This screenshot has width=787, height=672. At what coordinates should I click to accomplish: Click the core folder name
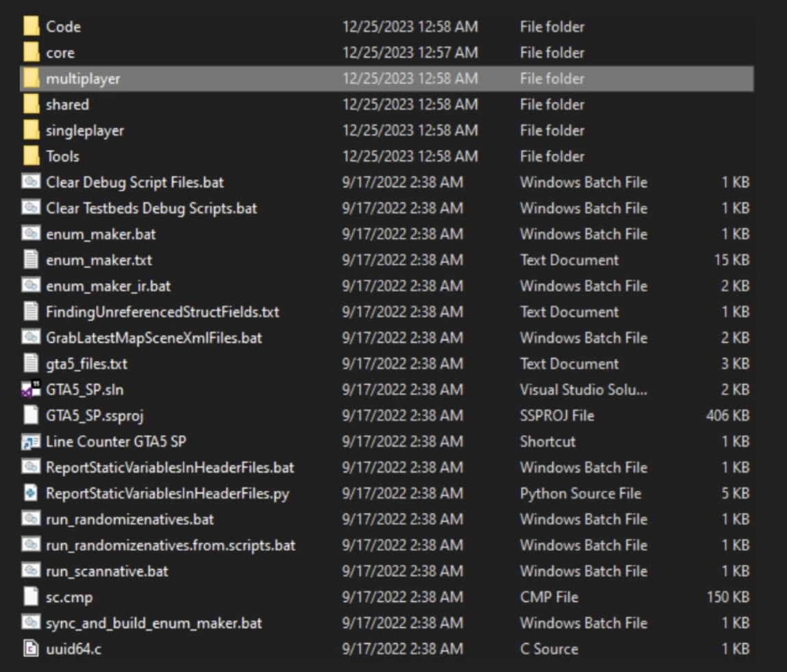pos(60,53)
